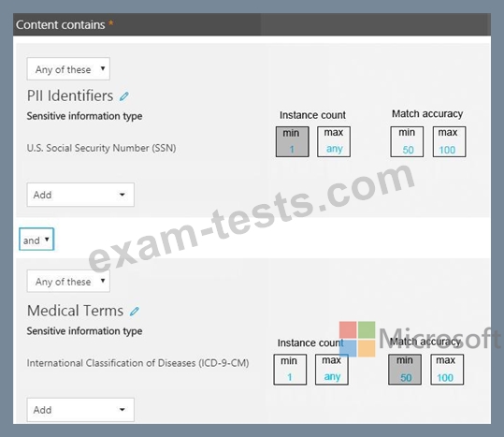
Task: Edit the Medical Terms group name
Action: [x=135, y=312]
